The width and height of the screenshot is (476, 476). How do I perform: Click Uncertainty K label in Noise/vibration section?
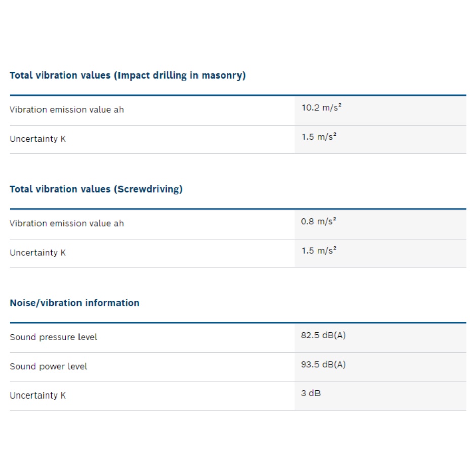(37, 395)
